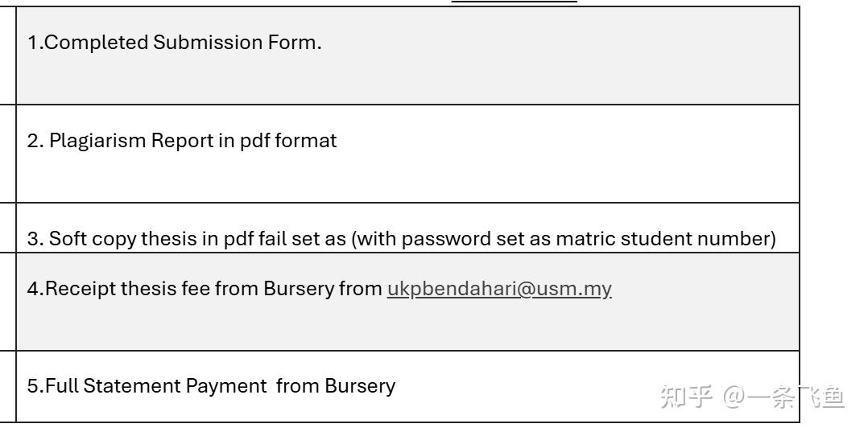
Task: Click the "1." list number marker
Action: coord(34,43)
